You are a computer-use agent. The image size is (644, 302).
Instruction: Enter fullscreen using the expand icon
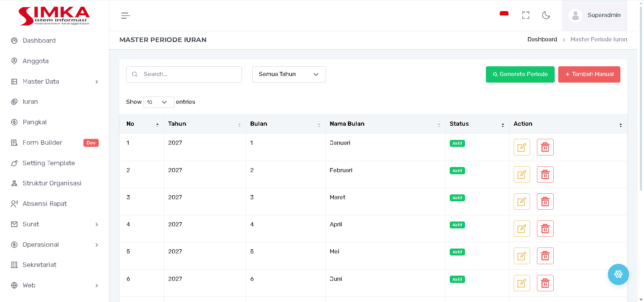click(x=525, y=15)
